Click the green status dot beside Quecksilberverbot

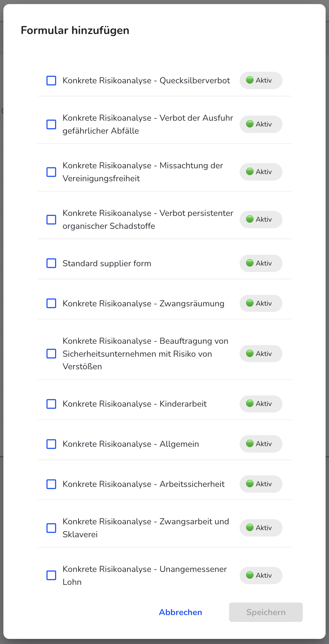(x=250, y=80)
